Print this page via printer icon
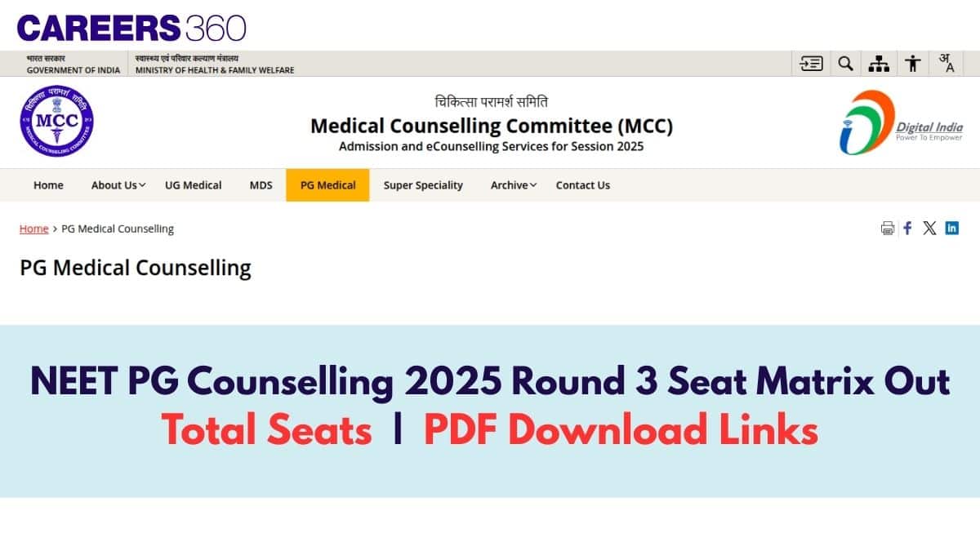 (x=888, y=229)
